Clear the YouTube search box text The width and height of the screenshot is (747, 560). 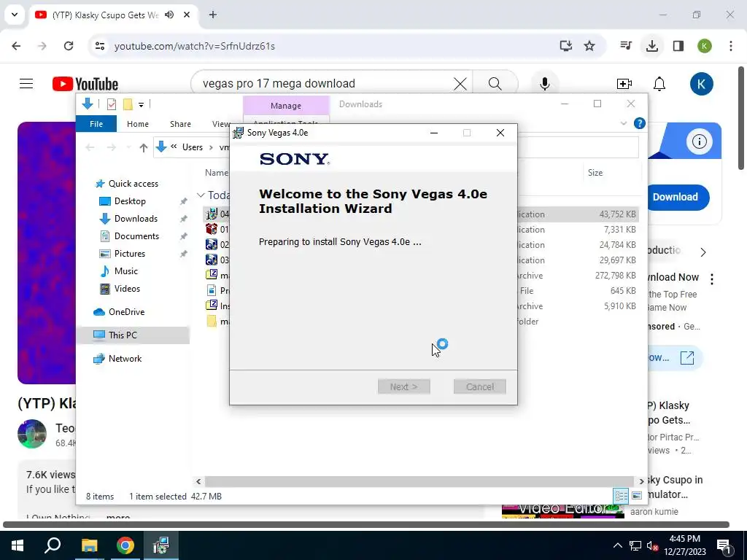click(460, 84)
